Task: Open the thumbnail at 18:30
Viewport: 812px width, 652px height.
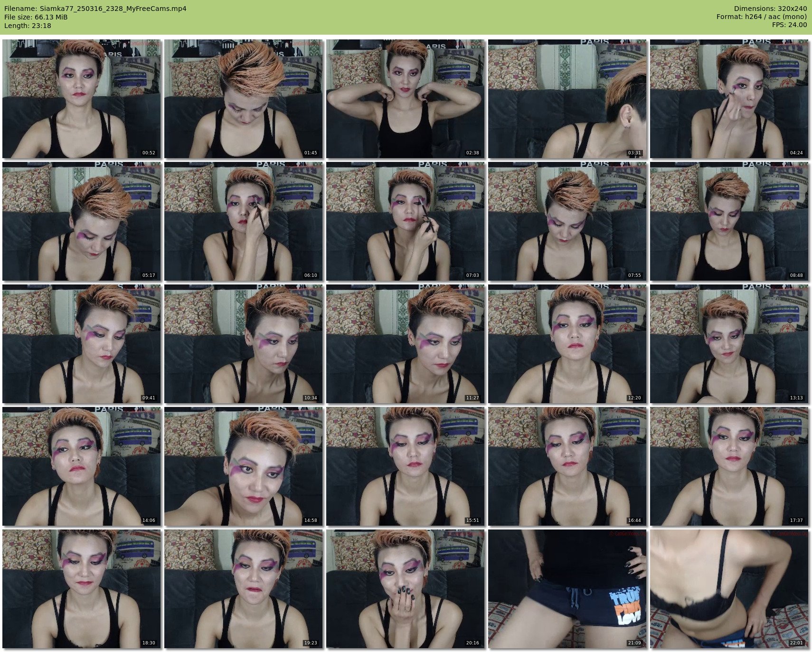Action: pyautogui.click(x=82, y=589)
